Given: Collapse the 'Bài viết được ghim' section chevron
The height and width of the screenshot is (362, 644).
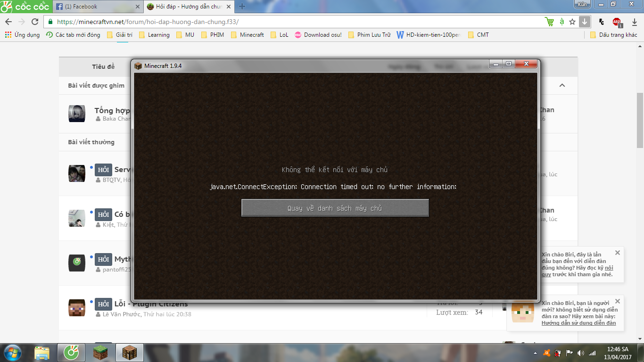Looking at the screenshot, I should [562, 85].
